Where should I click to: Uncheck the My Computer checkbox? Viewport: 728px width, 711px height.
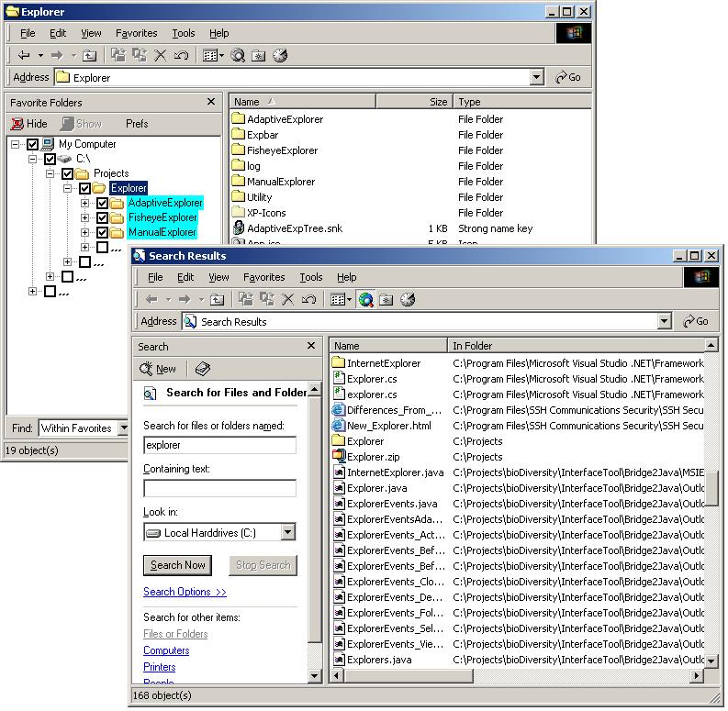point(32,144)
